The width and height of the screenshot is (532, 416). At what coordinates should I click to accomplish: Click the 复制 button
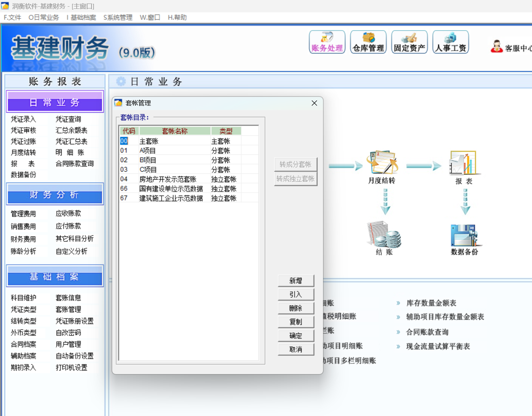click(296, 322)
